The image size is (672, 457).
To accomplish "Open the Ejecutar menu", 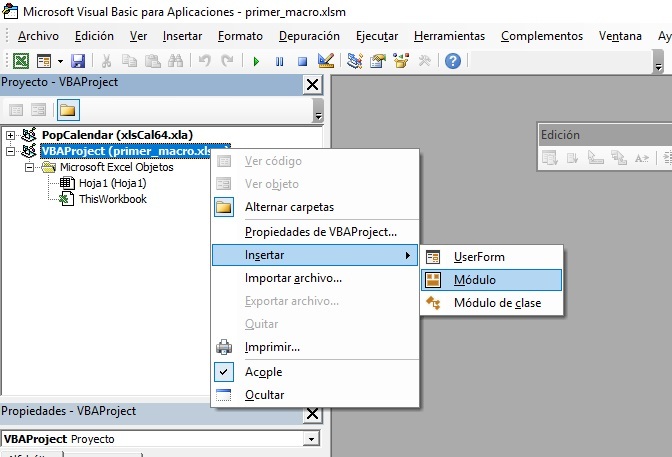I will (377, 36).
